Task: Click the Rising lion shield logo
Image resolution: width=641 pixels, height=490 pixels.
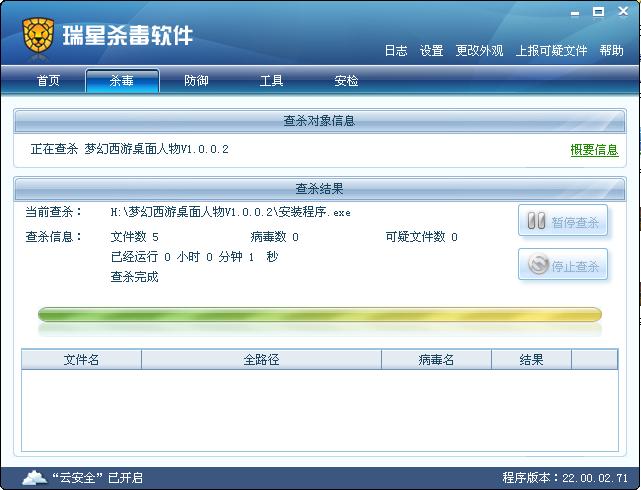Action: coord(38,35)
